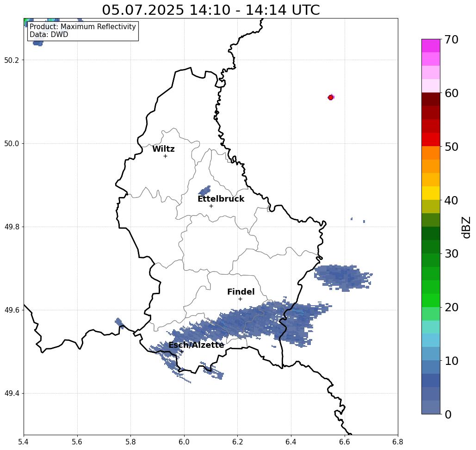Click the light blue colorbar segment above 10
The width and height of the screenshot is (476, 450).
click(431, 354)
